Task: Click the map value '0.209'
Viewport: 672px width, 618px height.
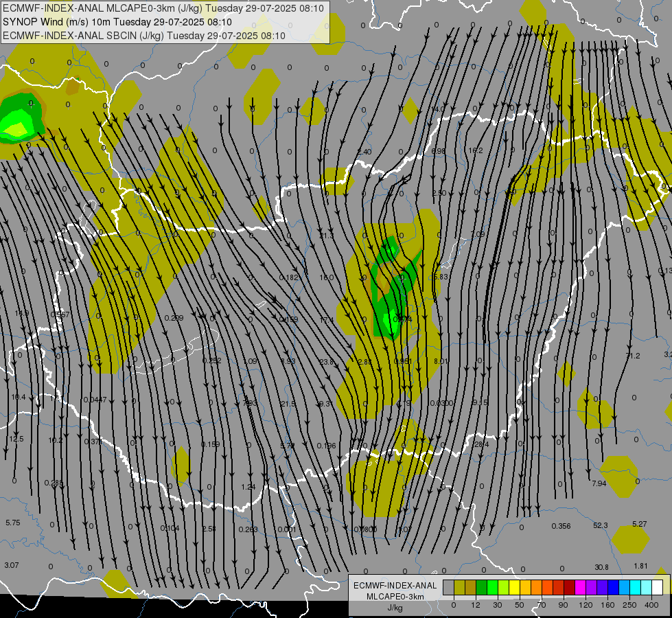Action: tap(174, 318)
